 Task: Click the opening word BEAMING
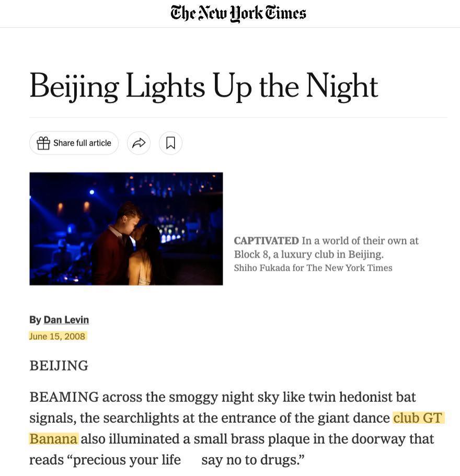coord(64,397)
